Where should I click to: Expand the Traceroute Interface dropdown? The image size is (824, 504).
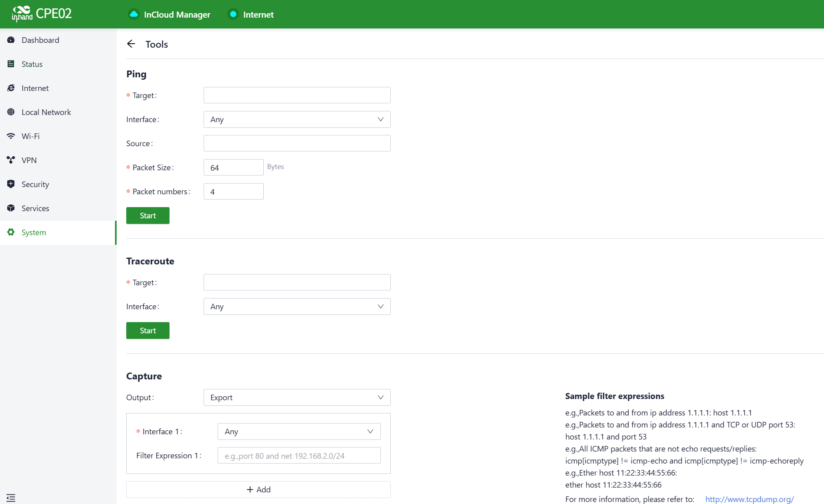(x=297, y=306)
